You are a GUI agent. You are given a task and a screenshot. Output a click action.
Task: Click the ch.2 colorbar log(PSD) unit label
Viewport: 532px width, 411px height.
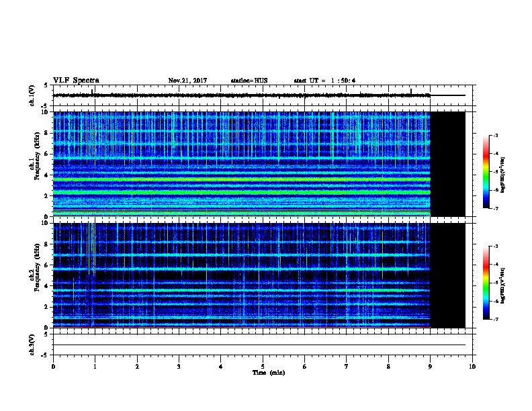(503, 285)
